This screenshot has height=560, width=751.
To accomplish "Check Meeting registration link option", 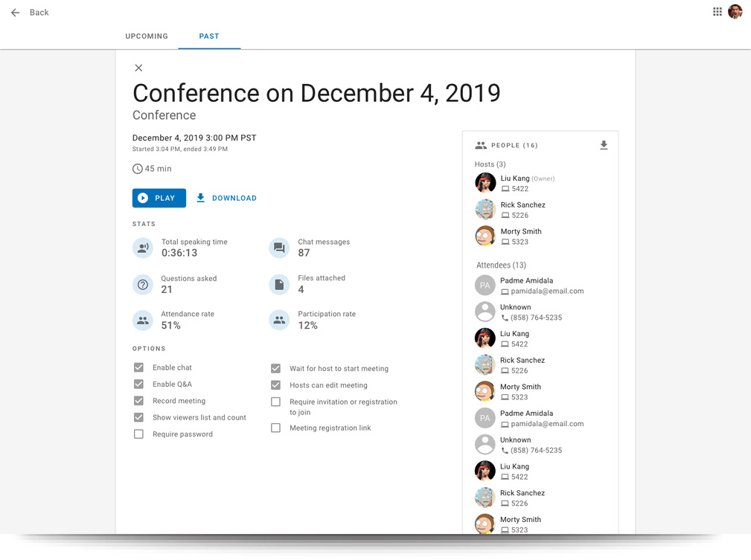I will pyautogui.click(x=275, y=428).
